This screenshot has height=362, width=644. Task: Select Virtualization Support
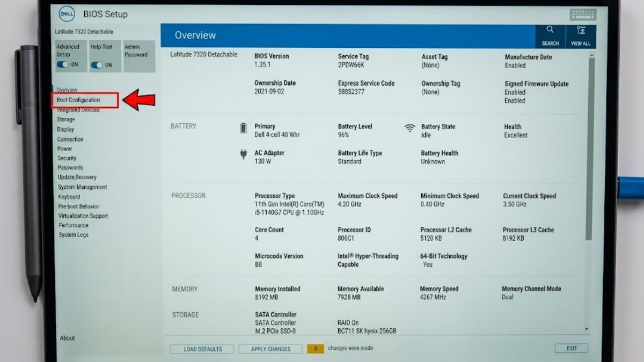[83, 216]
